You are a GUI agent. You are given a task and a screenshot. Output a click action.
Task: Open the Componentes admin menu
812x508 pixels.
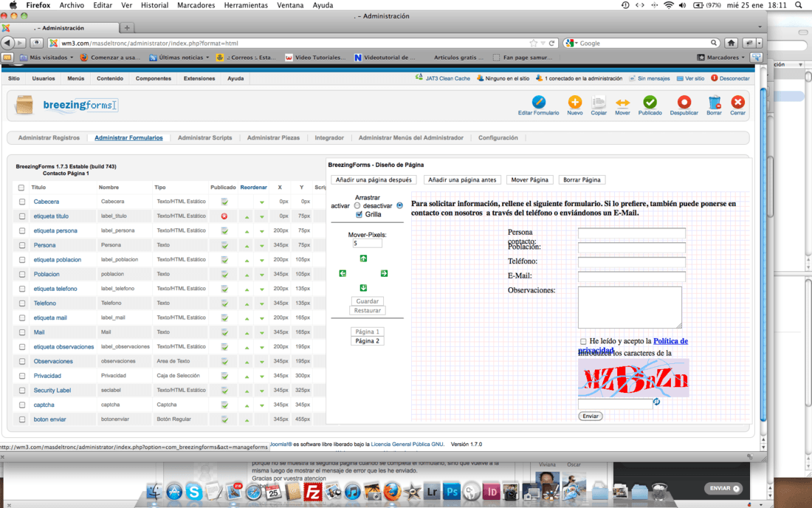[x=154, y=79]
